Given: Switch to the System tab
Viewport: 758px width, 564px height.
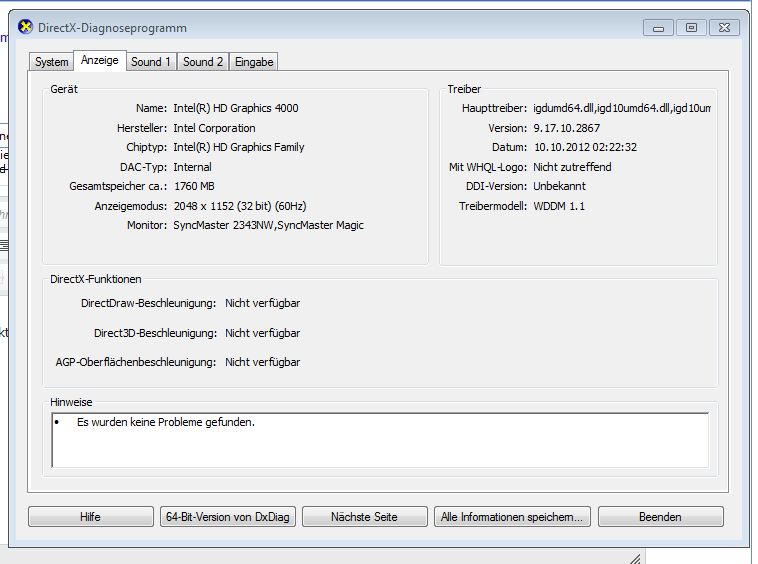Looking at the screenshot, I should 51,62.
